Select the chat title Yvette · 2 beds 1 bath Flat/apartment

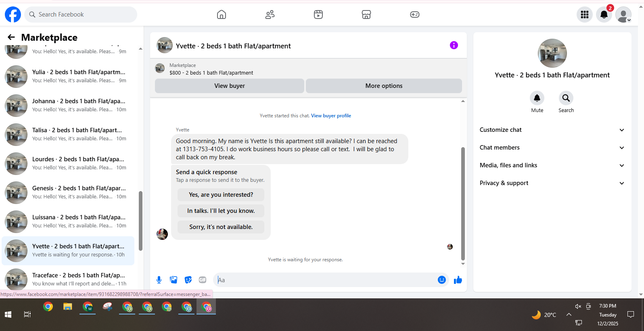[233, 46]
